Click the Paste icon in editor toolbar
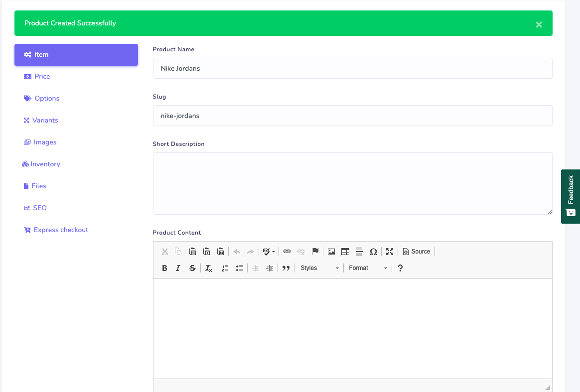The width and height of the screenshot is (580, 392). tap(192, 252)
